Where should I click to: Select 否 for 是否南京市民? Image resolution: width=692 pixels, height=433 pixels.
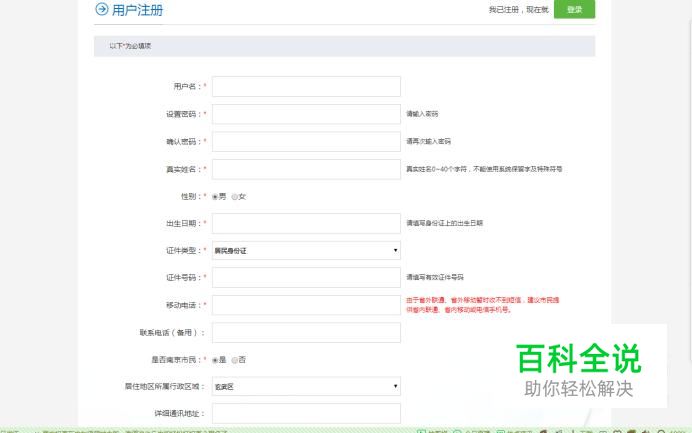click(x=235, y=360)
